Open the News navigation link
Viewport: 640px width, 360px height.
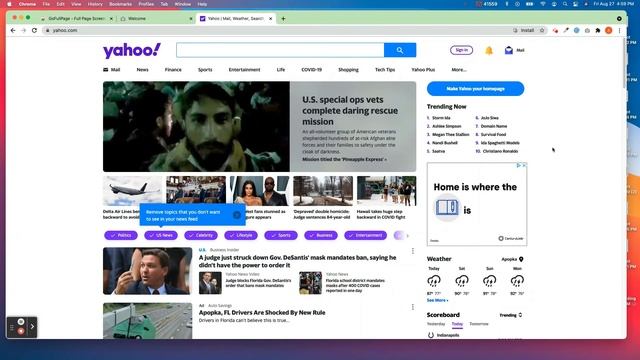(x=142, y=70)
